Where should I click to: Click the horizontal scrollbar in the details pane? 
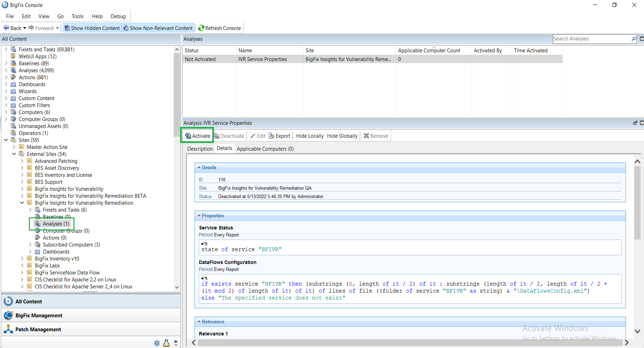pyautogui.click(x=409, y=342)
